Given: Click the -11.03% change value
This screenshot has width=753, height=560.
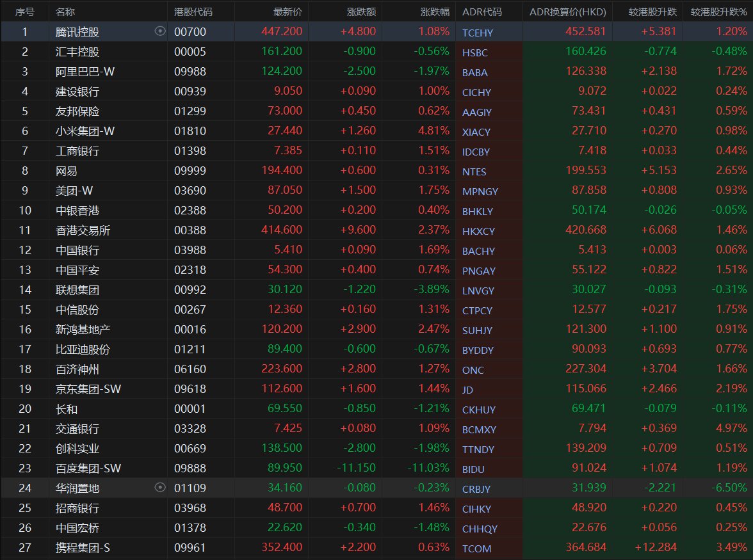Looking at the screenshot, I should pos(428,468).
